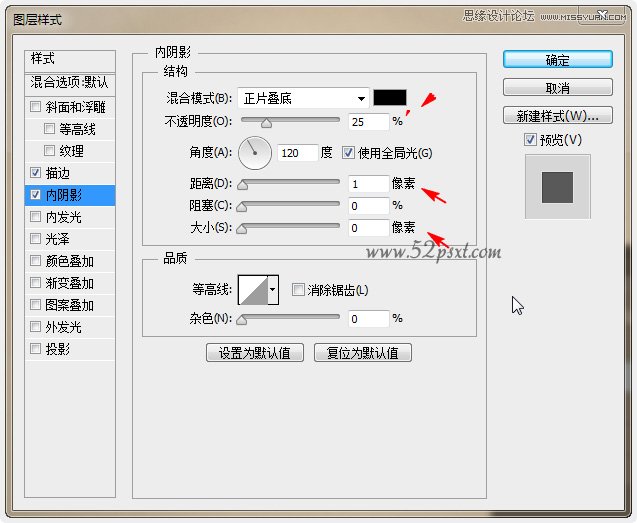Tick the indented 等高线 checkbox under 斜面和浮雕
Viewport: 637px width, 523px height.
click(x=49, y=129)
